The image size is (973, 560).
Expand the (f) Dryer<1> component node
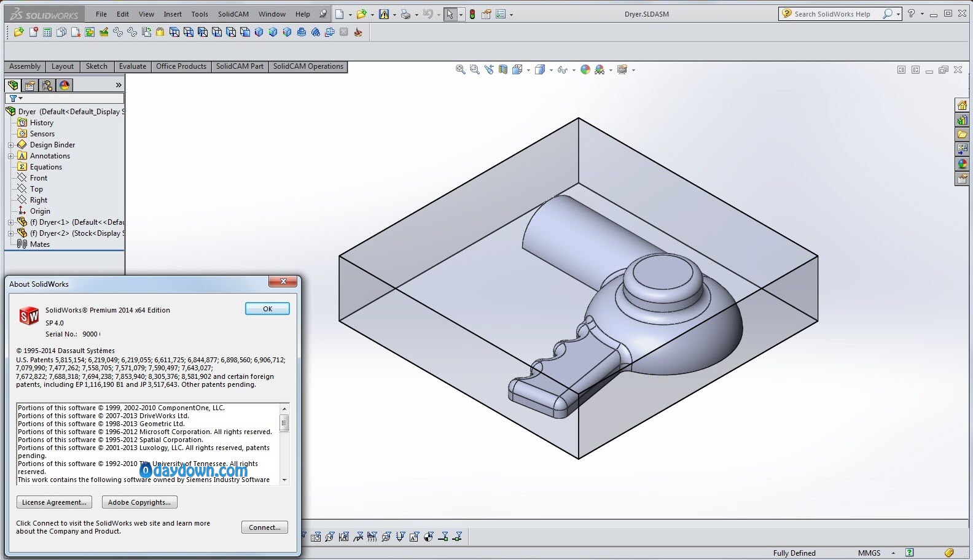click(x=10, y=222)
